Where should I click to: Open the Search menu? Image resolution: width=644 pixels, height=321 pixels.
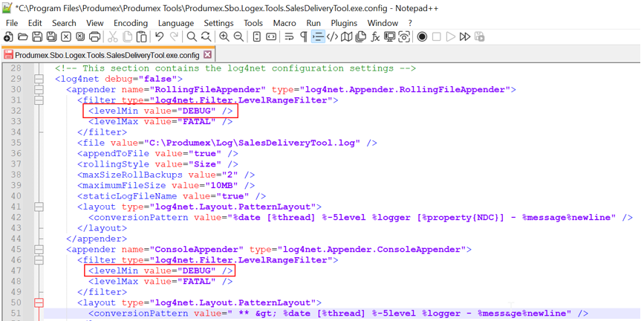[64, 23]
